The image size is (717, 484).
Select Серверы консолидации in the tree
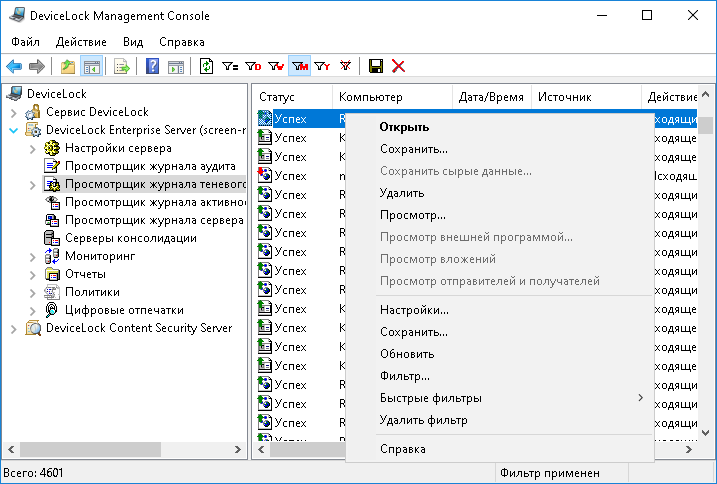[130, 238]
